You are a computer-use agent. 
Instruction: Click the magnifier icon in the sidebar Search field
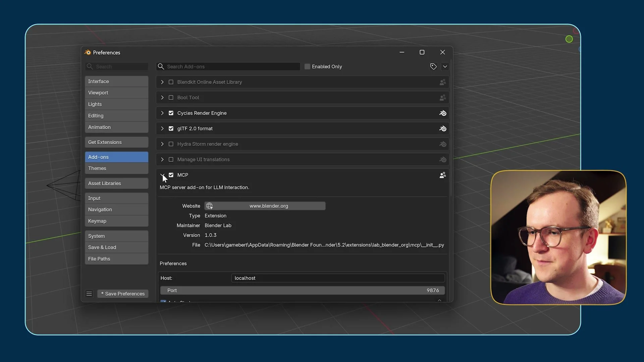(90, 66)
